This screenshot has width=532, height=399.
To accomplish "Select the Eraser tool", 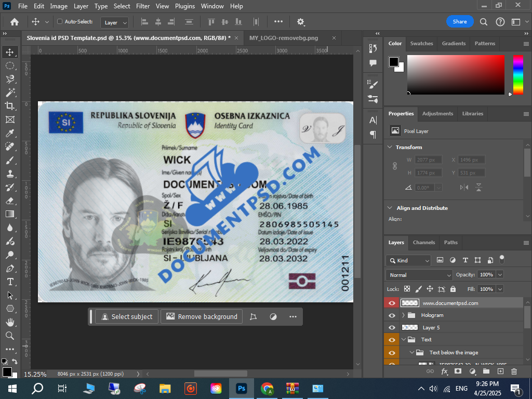I will (10, 201).
